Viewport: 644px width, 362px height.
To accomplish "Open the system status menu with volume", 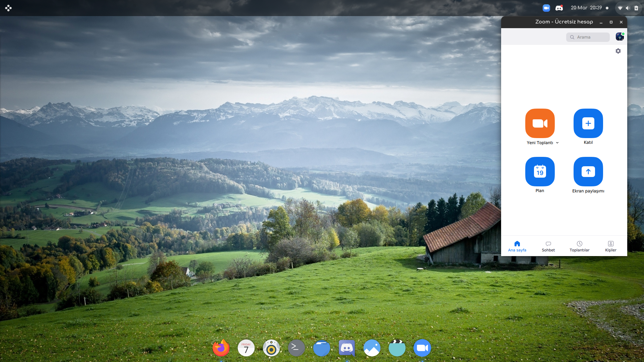I will click(x=628, y=8).
